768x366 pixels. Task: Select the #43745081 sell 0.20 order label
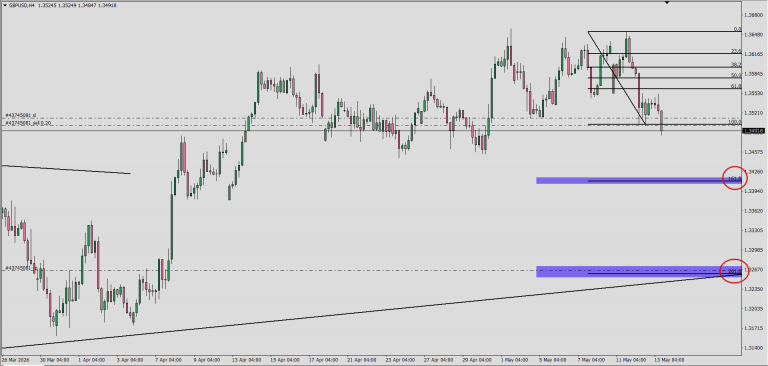click(28, 123)
